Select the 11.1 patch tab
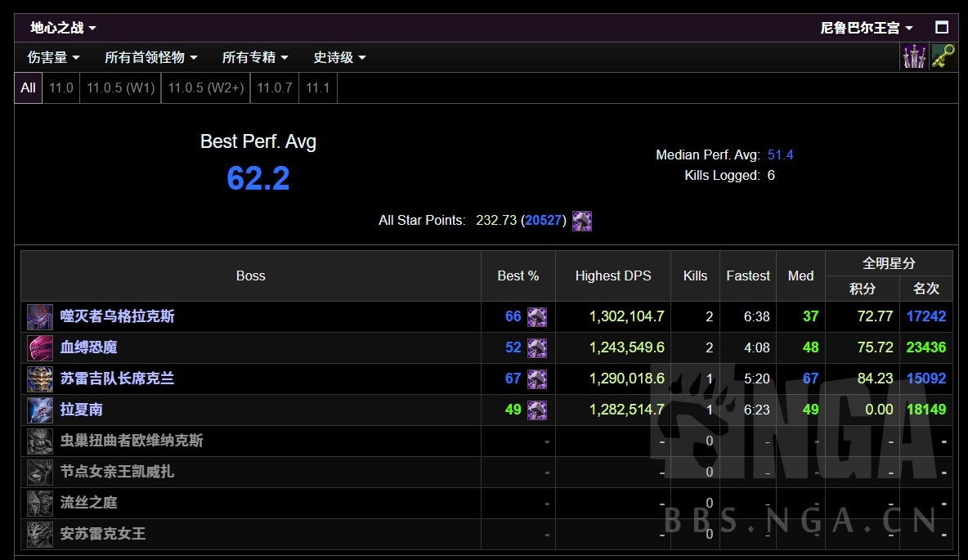 click(x=318, y=87)
